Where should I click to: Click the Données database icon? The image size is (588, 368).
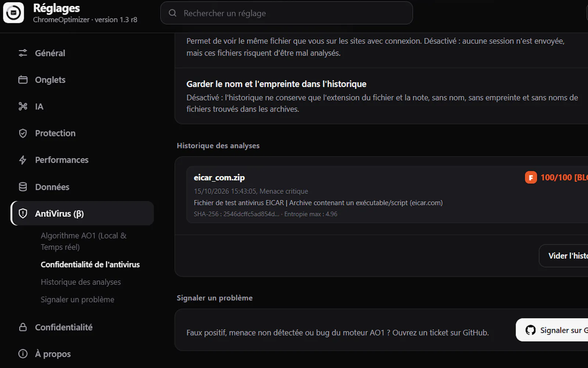click(x=23, y=187)
